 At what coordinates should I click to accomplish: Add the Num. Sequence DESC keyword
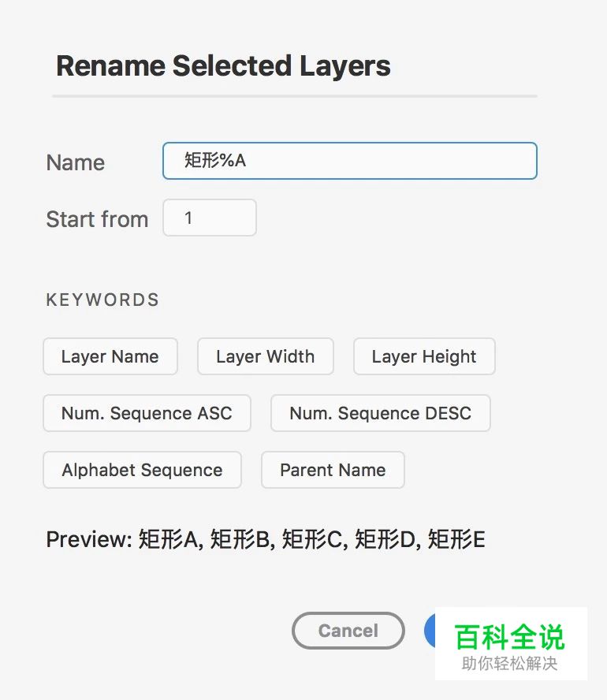tap(380, 413)
